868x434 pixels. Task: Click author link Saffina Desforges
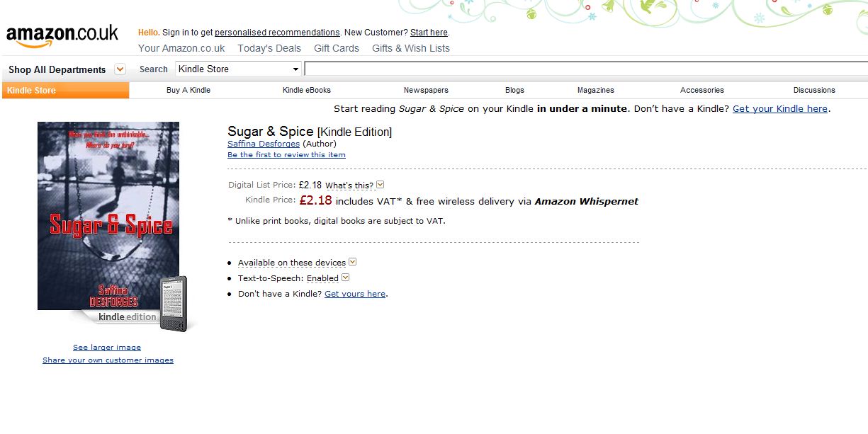point(264,144)
